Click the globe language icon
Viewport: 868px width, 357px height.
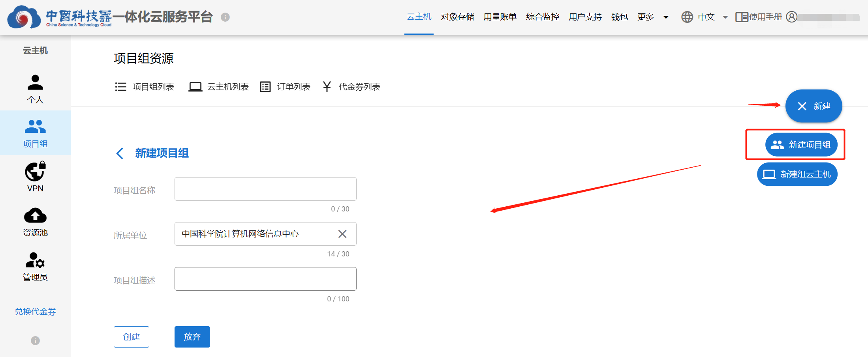[687, 17]
